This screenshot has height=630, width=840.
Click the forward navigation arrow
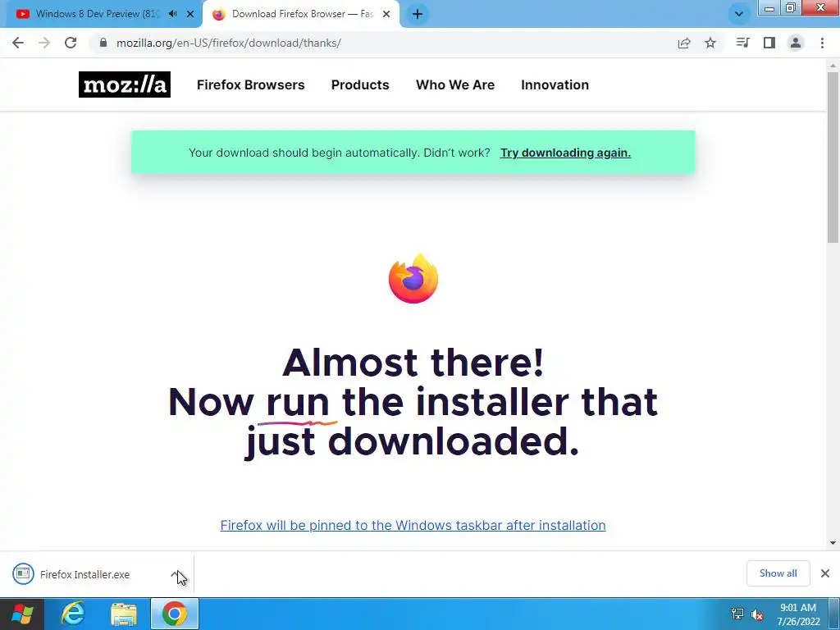coord(44,43)
